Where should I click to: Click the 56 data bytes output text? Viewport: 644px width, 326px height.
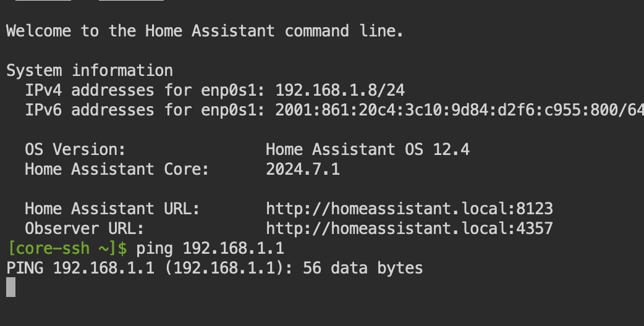click(x=363, y=268)
